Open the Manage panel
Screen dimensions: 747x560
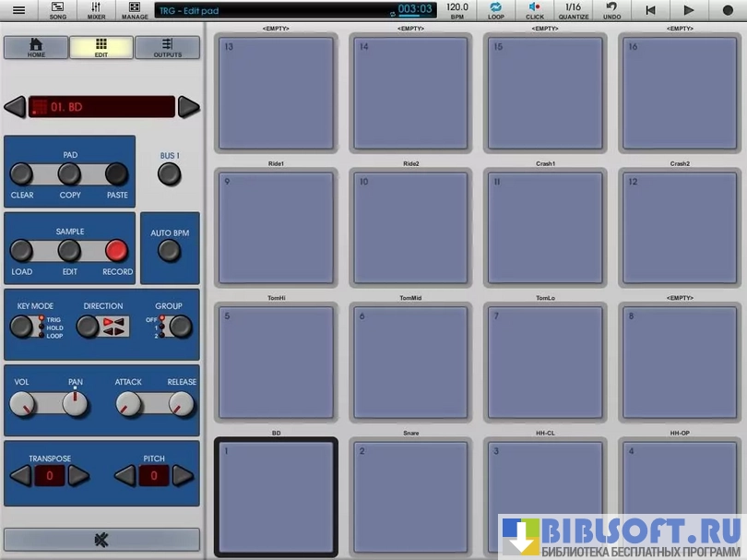point(135,10)
